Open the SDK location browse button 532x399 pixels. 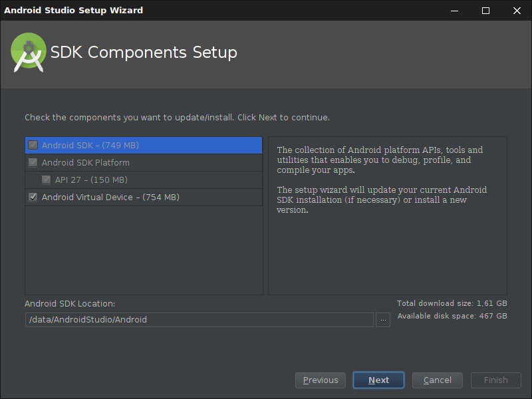click(382, 320)
